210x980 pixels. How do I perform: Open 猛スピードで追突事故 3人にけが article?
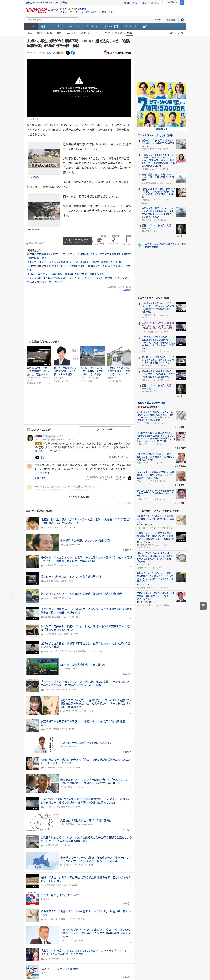pyautogui.click(x=70, y=576)
